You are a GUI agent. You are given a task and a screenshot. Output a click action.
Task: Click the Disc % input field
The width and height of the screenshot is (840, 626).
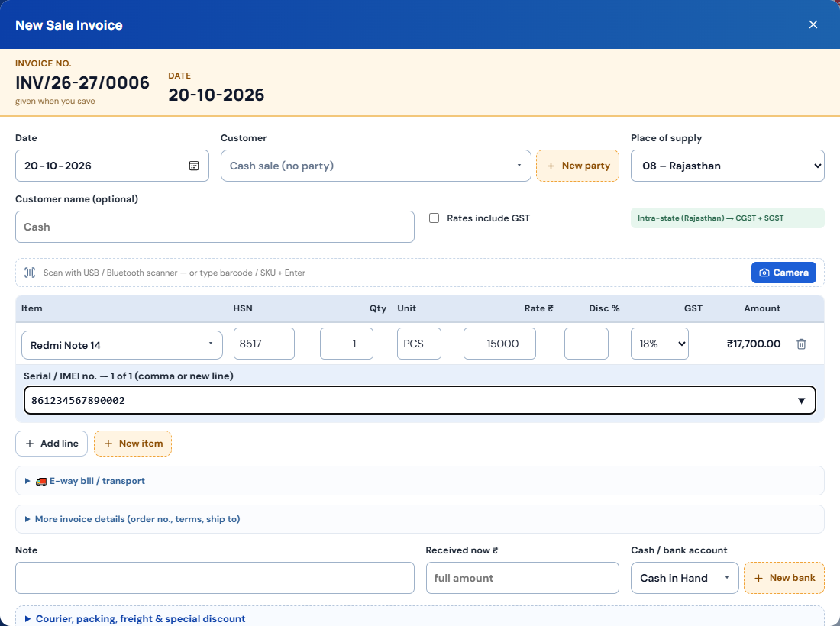586,344
